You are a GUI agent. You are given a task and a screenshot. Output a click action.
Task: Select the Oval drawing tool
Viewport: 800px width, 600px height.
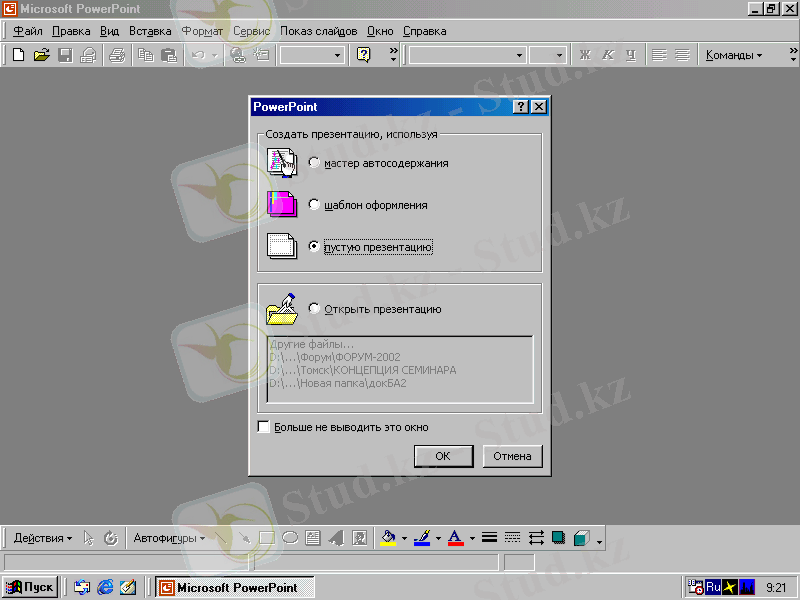pos(290,538)
